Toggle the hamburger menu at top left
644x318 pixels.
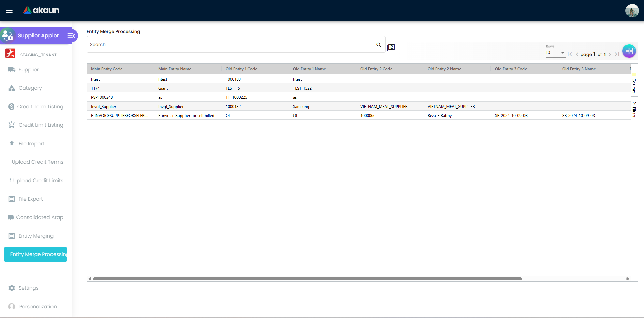click(9, 10)
